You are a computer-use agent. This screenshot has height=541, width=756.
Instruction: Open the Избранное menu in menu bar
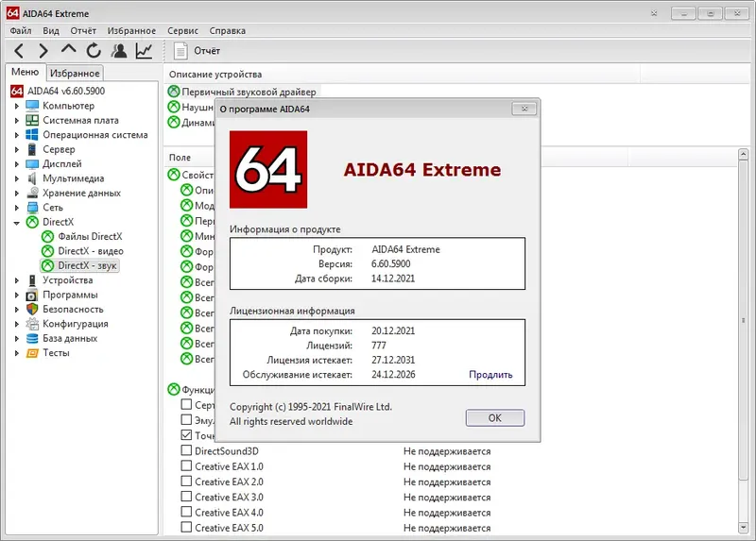point(131,31)
